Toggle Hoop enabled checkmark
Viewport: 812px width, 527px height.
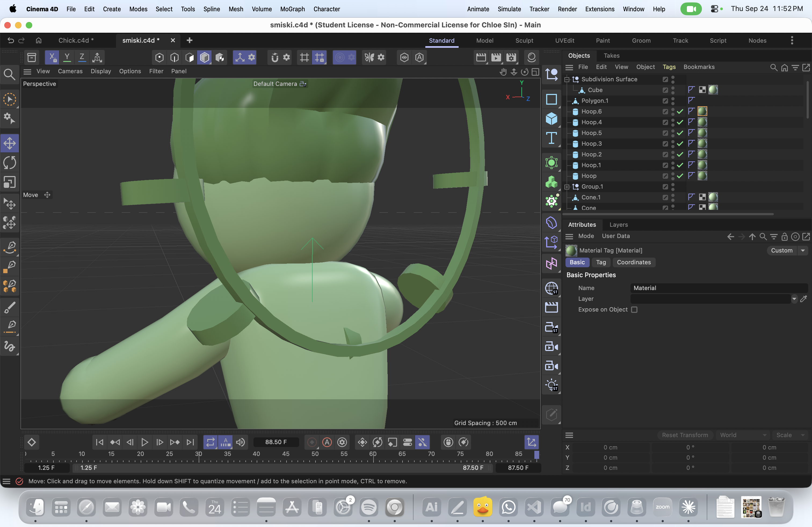tap(680, 176)
